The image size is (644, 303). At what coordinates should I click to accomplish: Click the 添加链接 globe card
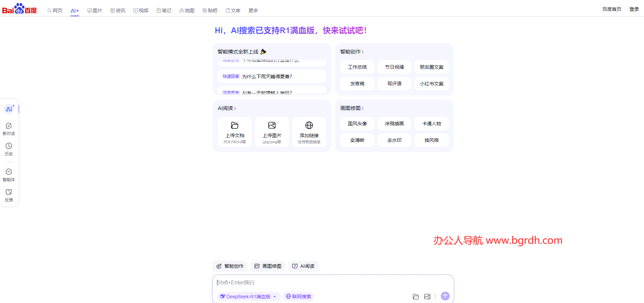309,132
